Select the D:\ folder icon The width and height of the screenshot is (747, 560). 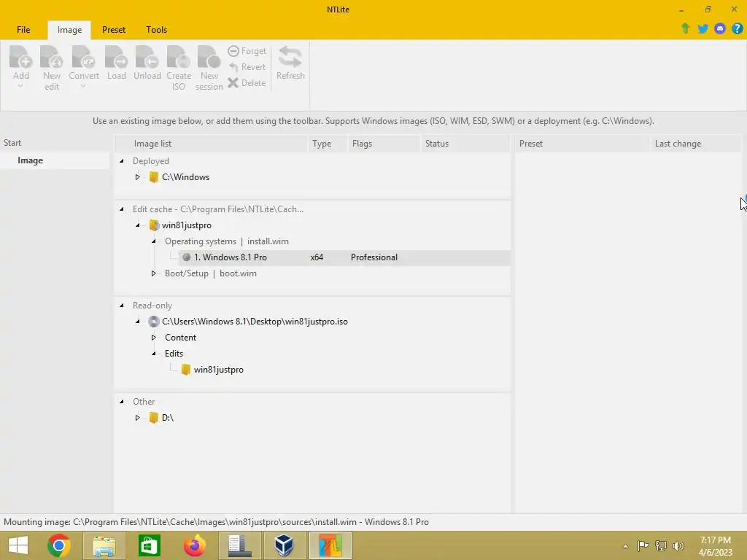[153, 418]
